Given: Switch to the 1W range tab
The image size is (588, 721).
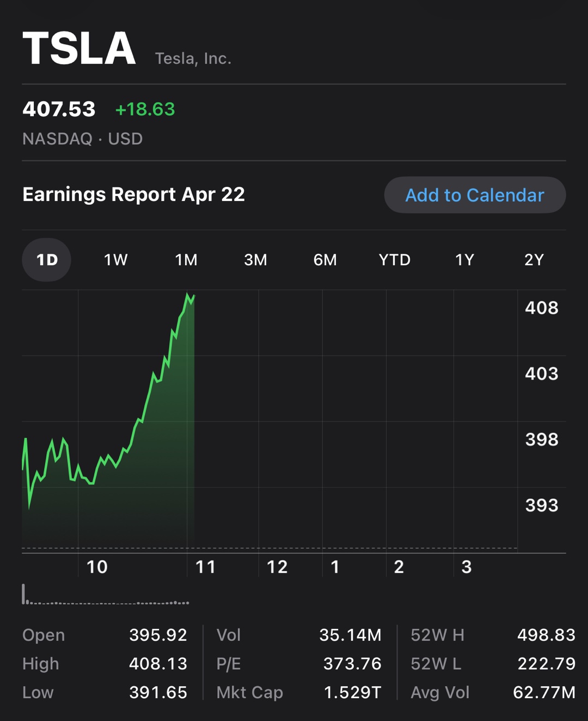Looking at the screenshot, I should tap(116, 260).
